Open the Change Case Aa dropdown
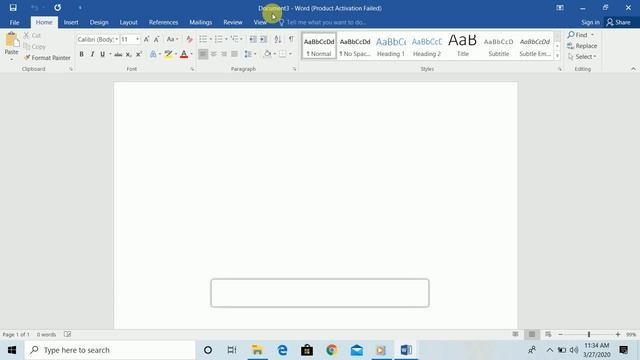The image size is (640, 360). tap(172, 39)
